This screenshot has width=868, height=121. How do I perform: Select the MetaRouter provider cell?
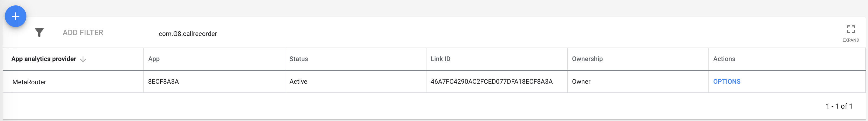click(x=29, y=82)
